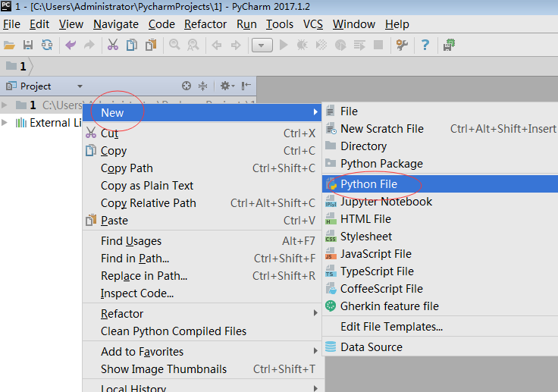Image resolution: width=558 pixels, height=392 pixels.
Task: Select Find Usages in context menu
Action: tap(202, 241)
